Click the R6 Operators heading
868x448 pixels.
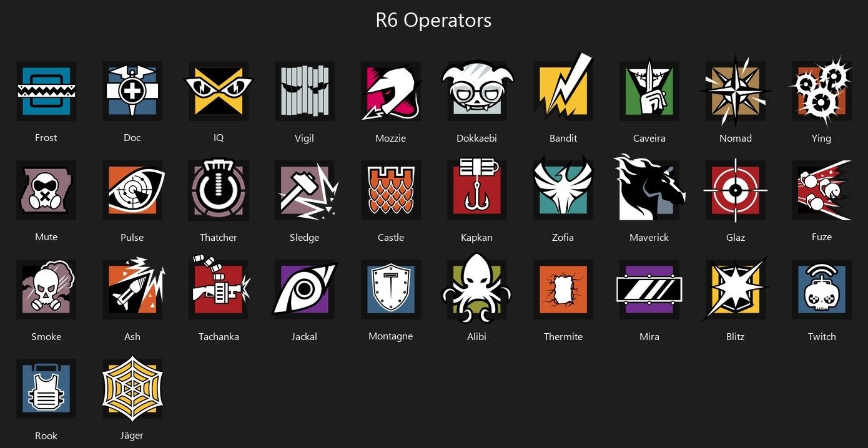click(433, 20)
